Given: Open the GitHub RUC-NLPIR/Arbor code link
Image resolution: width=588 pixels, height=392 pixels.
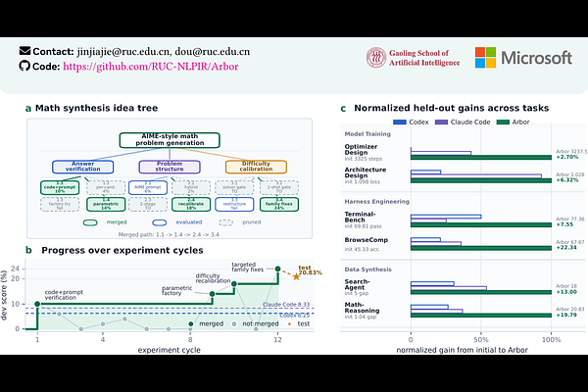Looking at the screenshot, I should coord(150,67).
